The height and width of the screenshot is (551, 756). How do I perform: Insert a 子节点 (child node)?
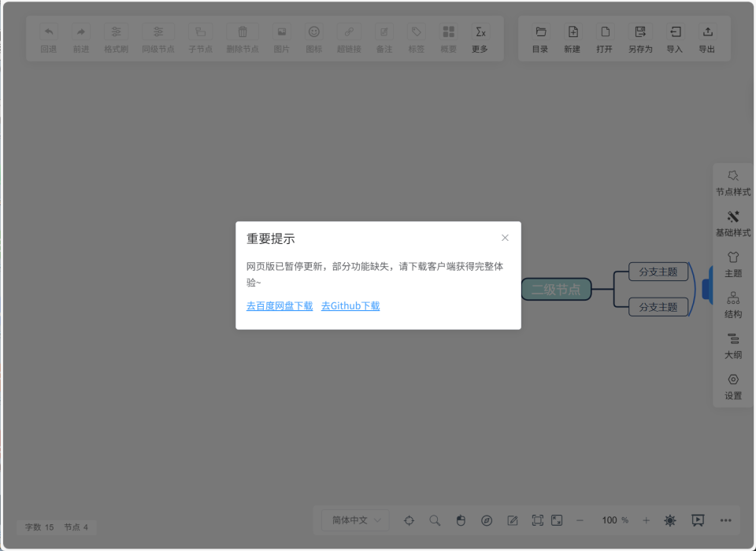(x=200, y=38)
